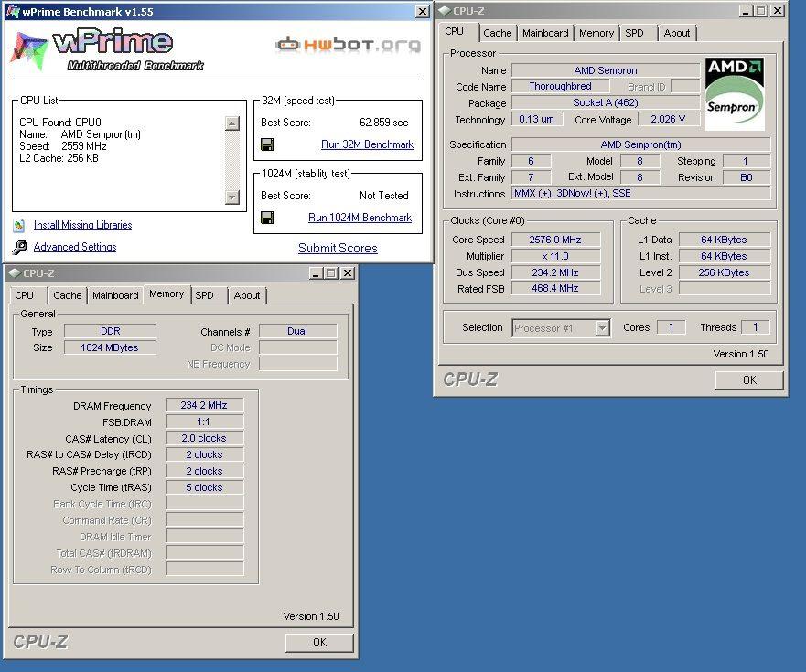Open Submit Scores link
Viewport: 806px width, 672px height.
(338, 248)
